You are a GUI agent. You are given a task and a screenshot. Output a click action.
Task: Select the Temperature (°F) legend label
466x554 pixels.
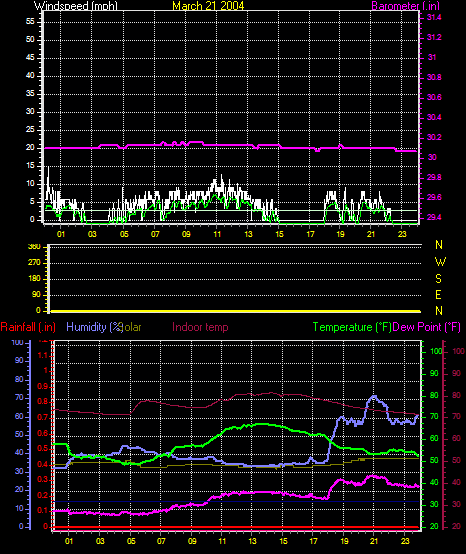click(352, 327)
